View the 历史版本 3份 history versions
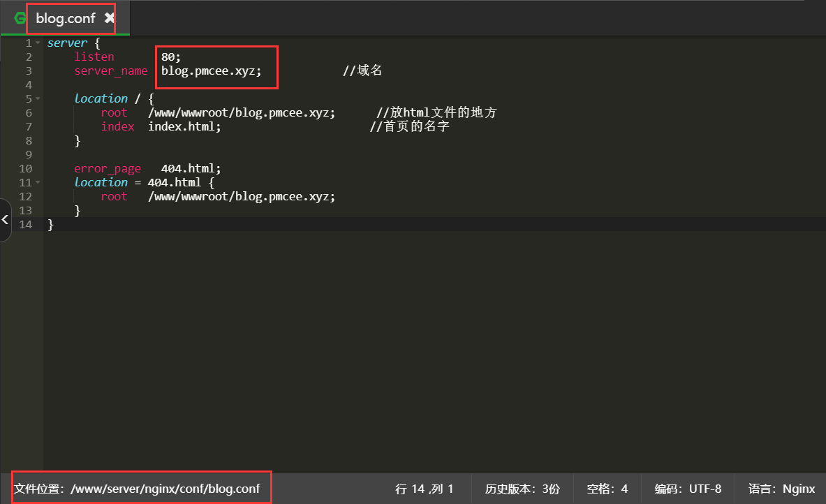Viewport: 826px width, 504px height. point(522,488)
